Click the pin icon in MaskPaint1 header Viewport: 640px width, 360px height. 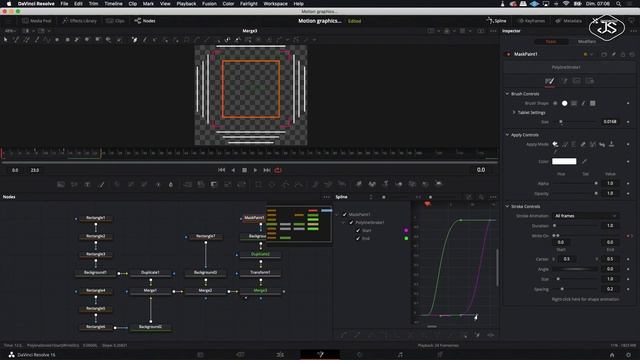click(613, 54)
